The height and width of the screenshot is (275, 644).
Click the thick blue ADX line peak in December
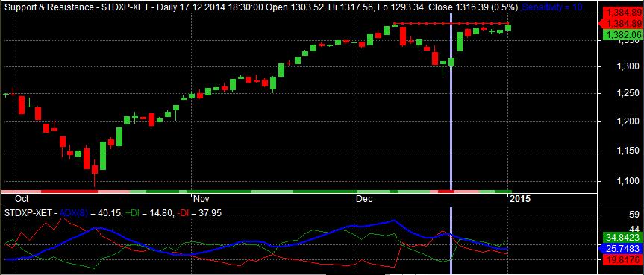(393, 220)
